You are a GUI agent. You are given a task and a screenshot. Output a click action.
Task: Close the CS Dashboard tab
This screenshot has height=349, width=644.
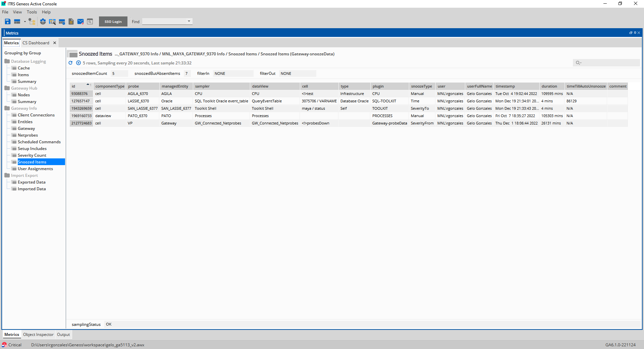click(55, 43)
